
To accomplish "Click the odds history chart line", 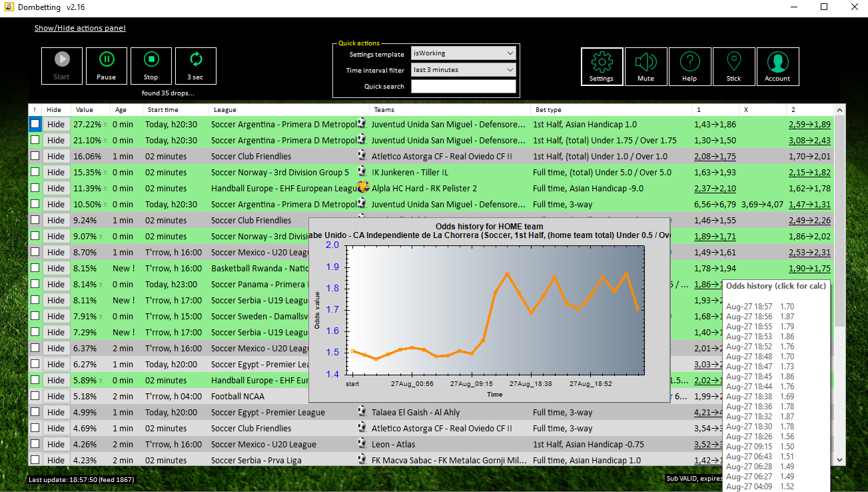I will [x=494, y=316].
